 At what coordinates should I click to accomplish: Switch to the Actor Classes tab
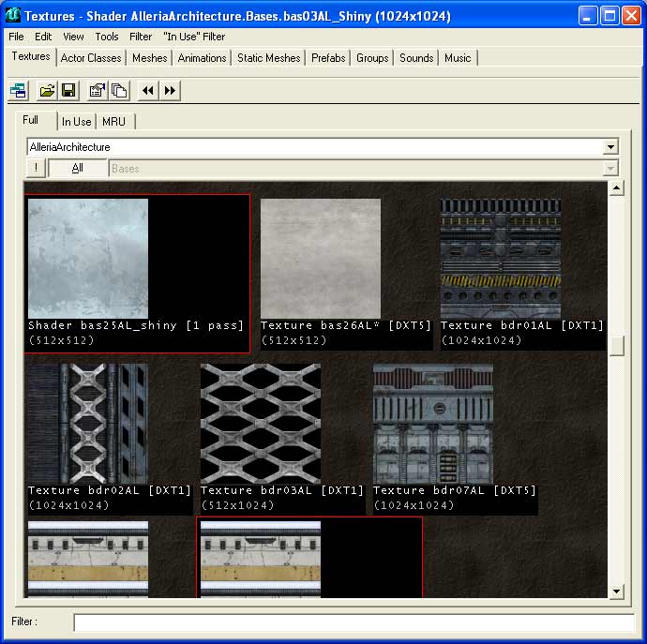tap(91, 58)
